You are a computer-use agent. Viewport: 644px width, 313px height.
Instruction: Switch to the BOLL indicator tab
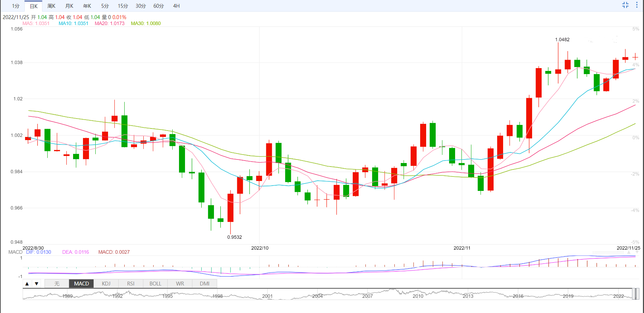(x=155, y=284)
